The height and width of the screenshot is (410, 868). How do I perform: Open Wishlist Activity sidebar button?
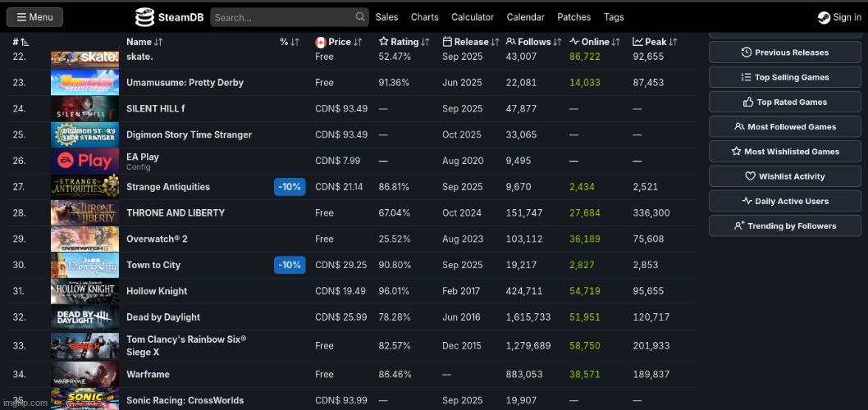785,176
